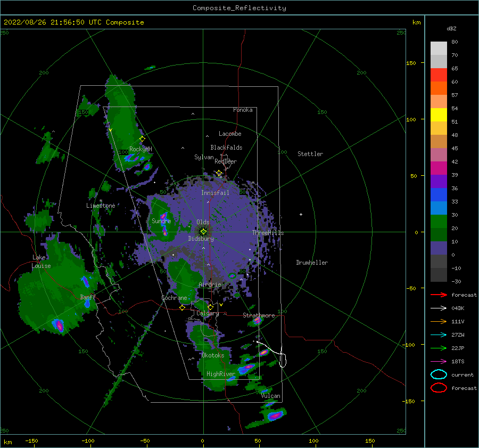Click the white 04DK arrow in legend
Image resolution: width=479 pixels, height=448 pixels.
[439, 308]
